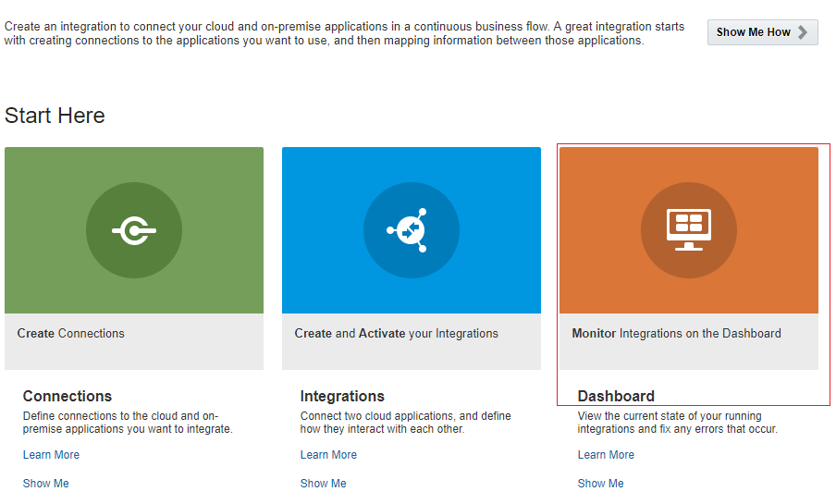Select Create and Activate your Integrations caption
The width and height of the screenshot is (836, 504).
[396, 334]
